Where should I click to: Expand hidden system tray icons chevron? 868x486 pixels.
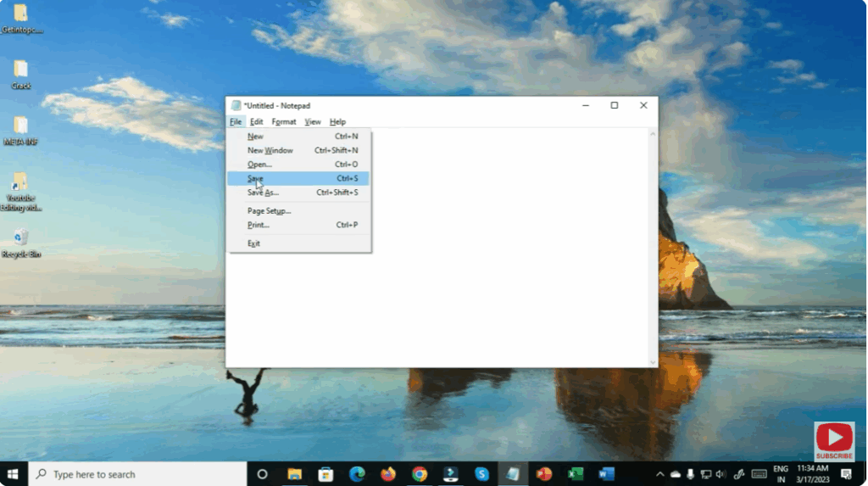click(x=659, y=474)
